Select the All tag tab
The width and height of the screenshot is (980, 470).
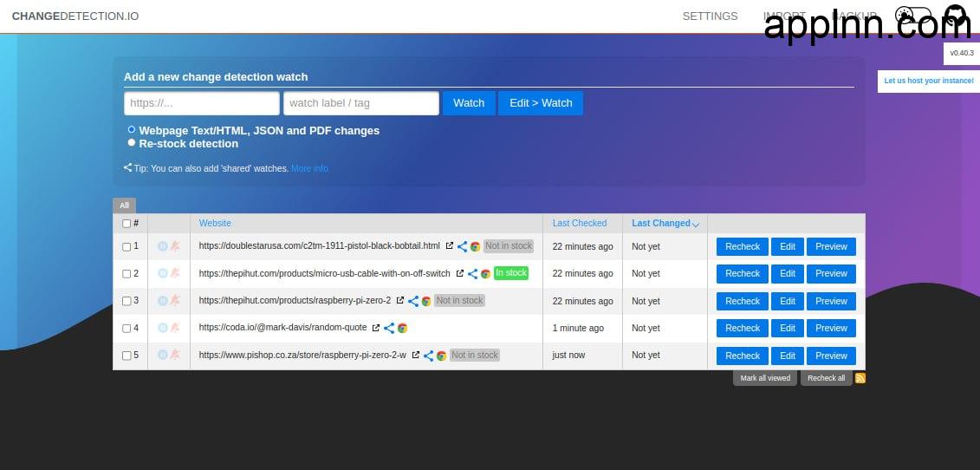125,206
